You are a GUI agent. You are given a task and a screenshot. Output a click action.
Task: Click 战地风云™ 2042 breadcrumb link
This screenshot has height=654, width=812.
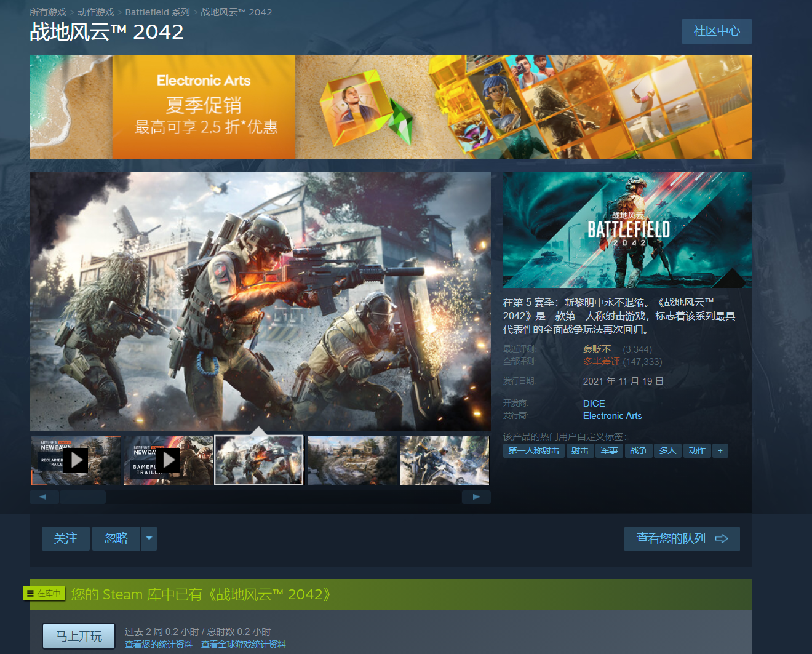236,12
